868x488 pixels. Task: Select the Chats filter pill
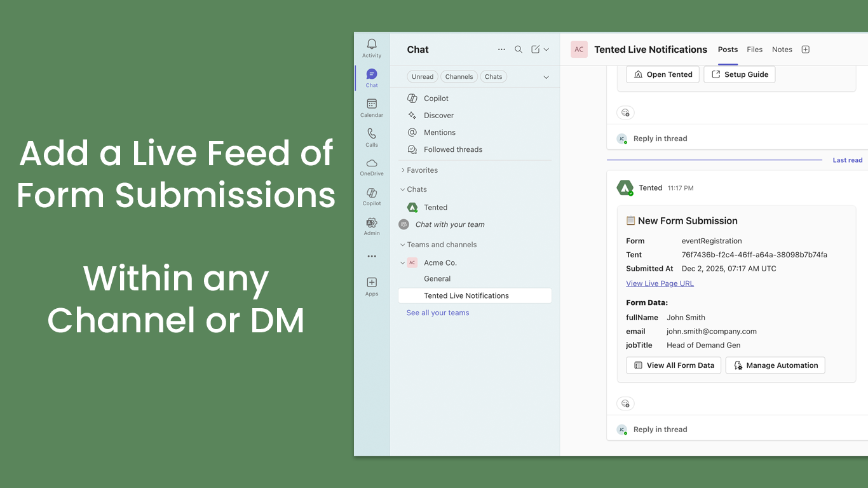(494, 77)
